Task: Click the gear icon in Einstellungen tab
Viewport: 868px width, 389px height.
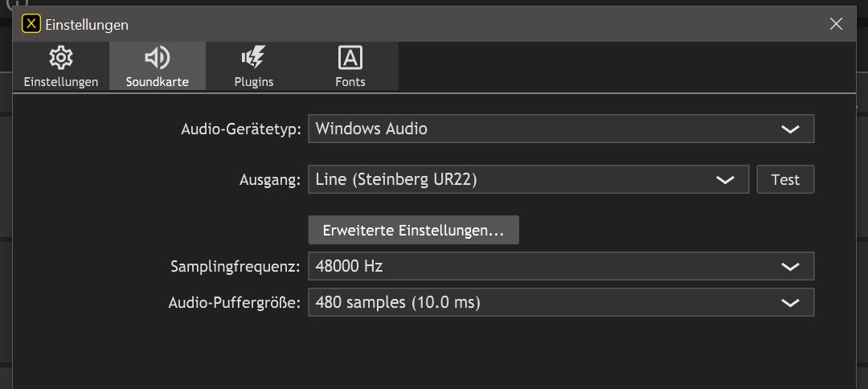Action: [60, 58]
